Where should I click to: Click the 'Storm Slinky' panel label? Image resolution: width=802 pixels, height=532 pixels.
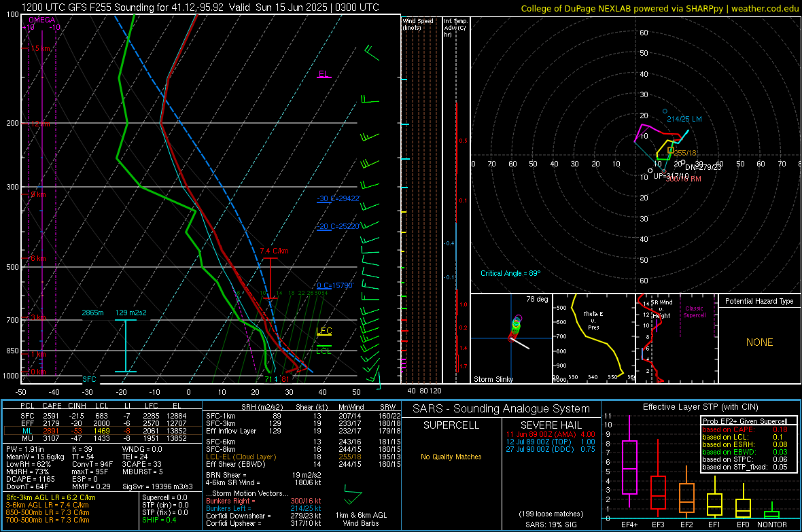[x=493, y=379]
